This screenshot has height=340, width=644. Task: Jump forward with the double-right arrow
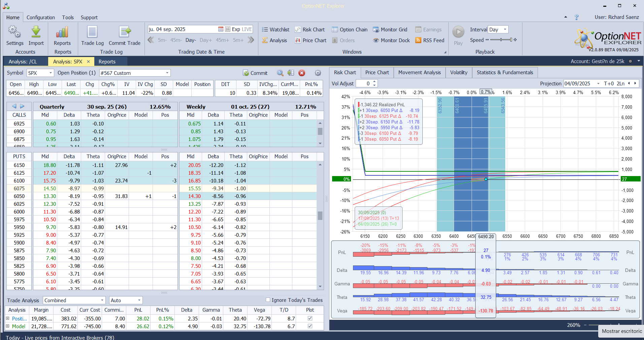pyautogui.click(x=251, y=40)
